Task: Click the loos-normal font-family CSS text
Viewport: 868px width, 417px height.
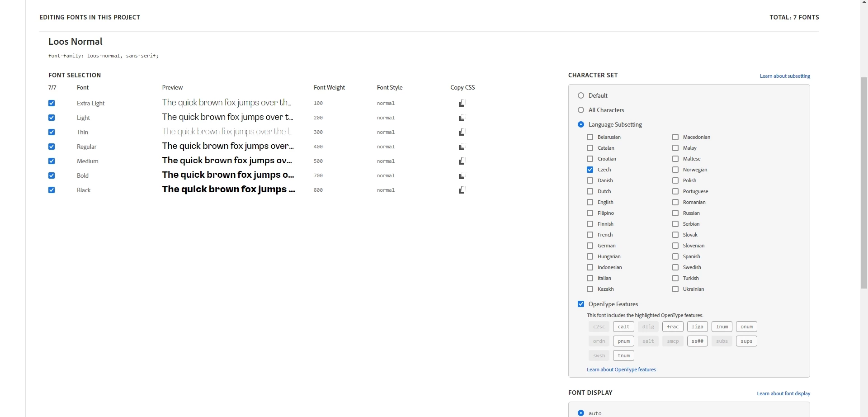Action: [103, 56]
